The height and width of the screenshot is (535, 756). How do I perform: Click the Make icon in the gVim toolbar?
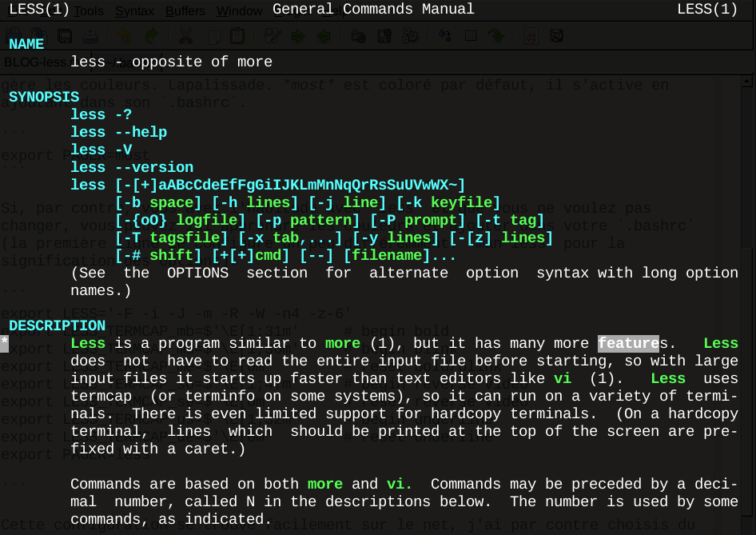[444, 36]
